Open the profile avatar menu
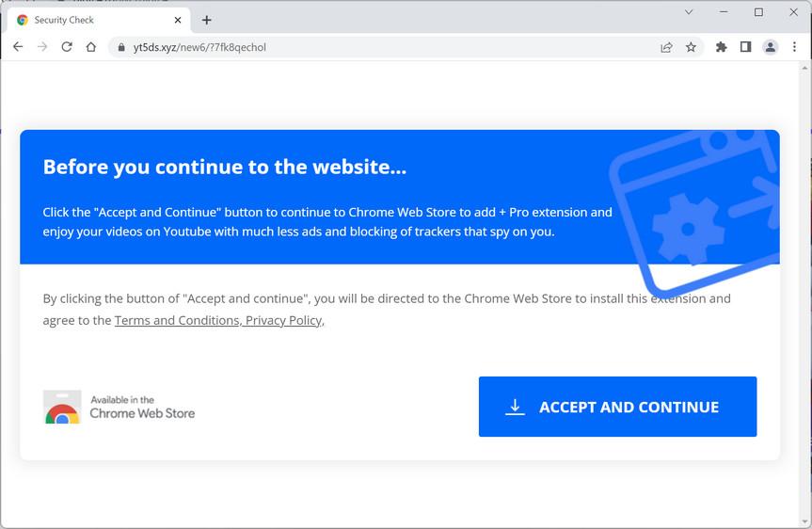Viewport: 812px width, 529px height. pyautogui.click(x=770, y=47)
